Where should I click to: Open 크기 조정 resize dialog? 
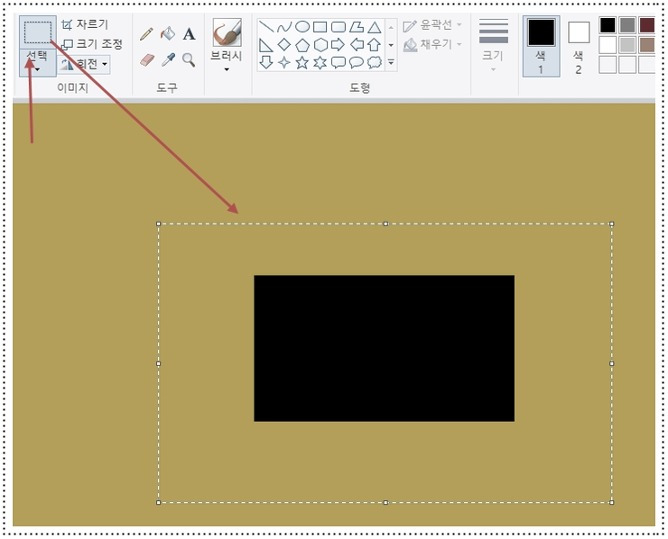(x=92, y=44)
